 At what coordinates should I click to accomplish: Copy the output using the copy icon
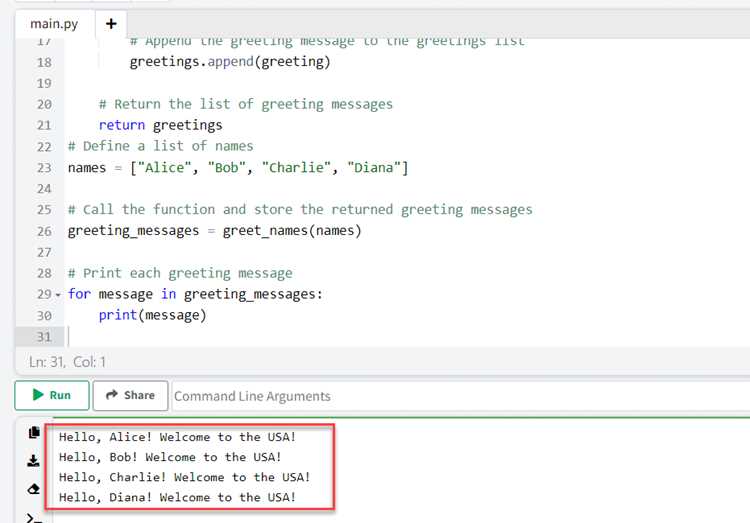33,433
